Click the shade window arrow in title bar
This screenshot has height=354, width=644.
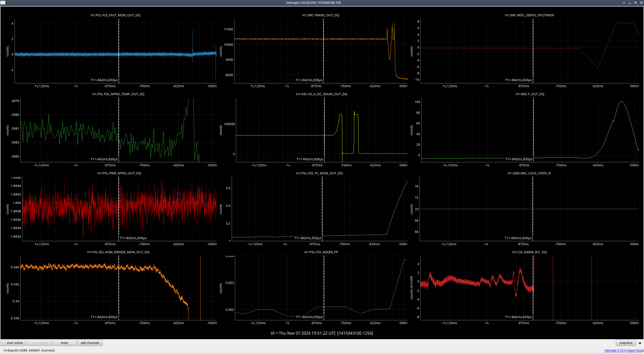pos(624,3)
